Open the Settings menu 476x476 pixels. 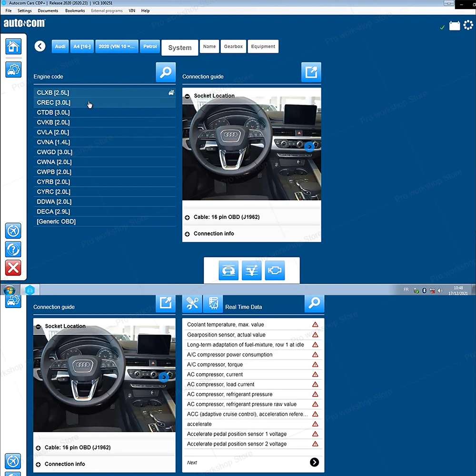point(24,10)
